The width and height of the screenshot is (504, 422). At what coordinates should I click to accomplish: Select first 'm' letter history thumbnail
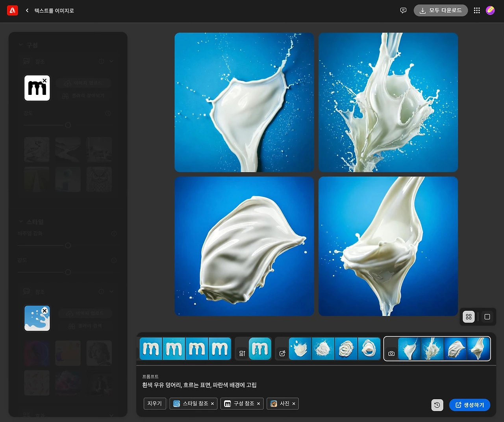click(151, 349)
